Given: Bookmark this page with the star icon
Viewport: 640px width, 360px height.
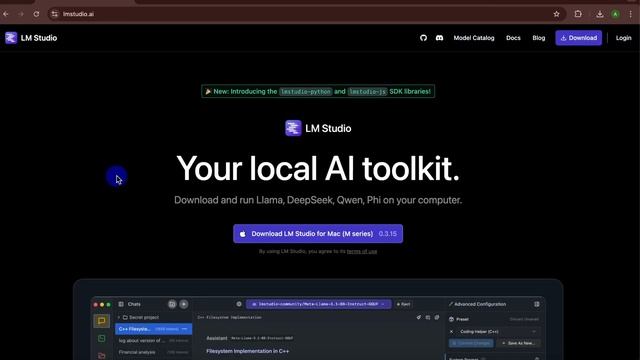Looking at the screenshot, I should tap(556, 14).
